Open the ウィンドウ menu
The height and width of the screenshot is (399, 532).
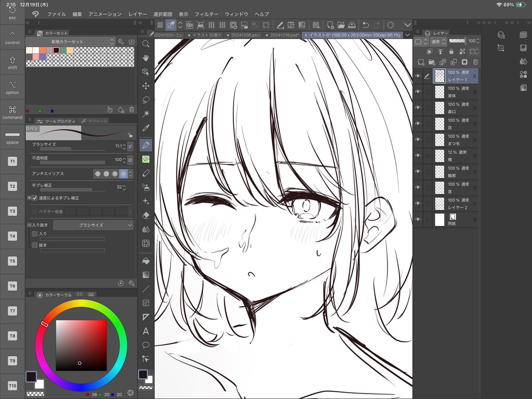(236, 14)
